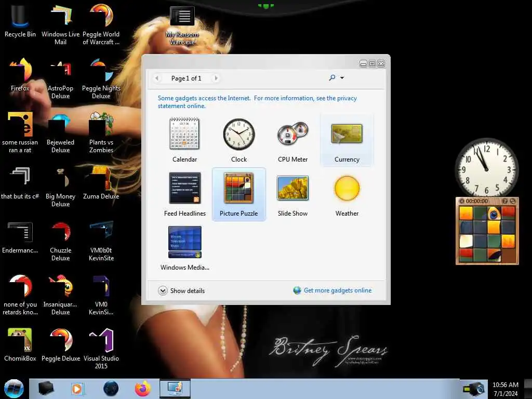The width and height of the screenshot is (532, 399).
Task: Shuffle the picture puzzle tiles button
Action: click(513, 201)
